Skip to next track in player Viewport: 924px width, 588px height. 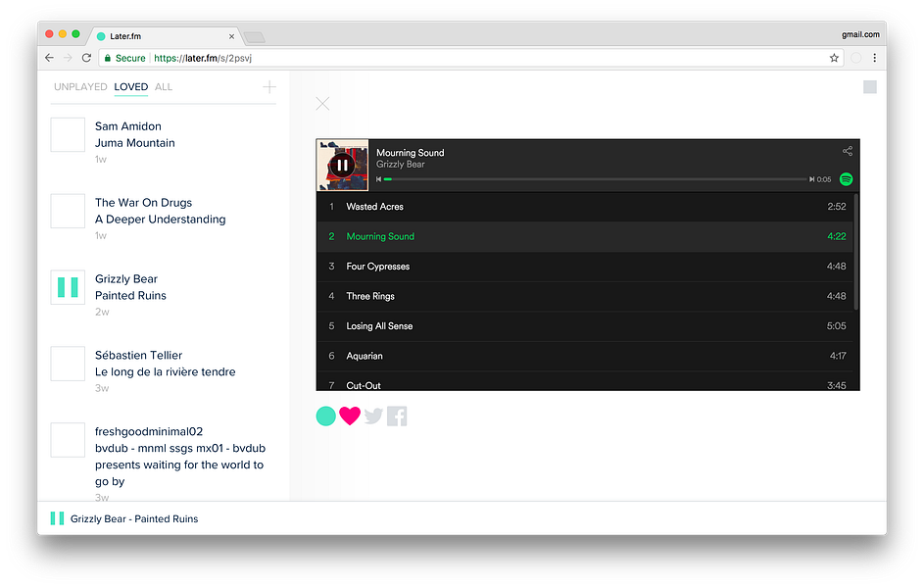(x=811, y=179)
